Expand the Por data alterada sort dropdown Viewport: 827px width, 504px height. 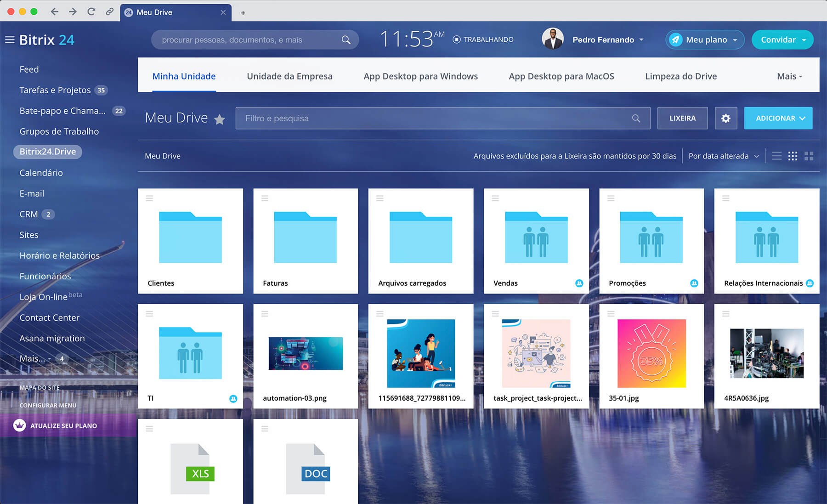[723, 156]
